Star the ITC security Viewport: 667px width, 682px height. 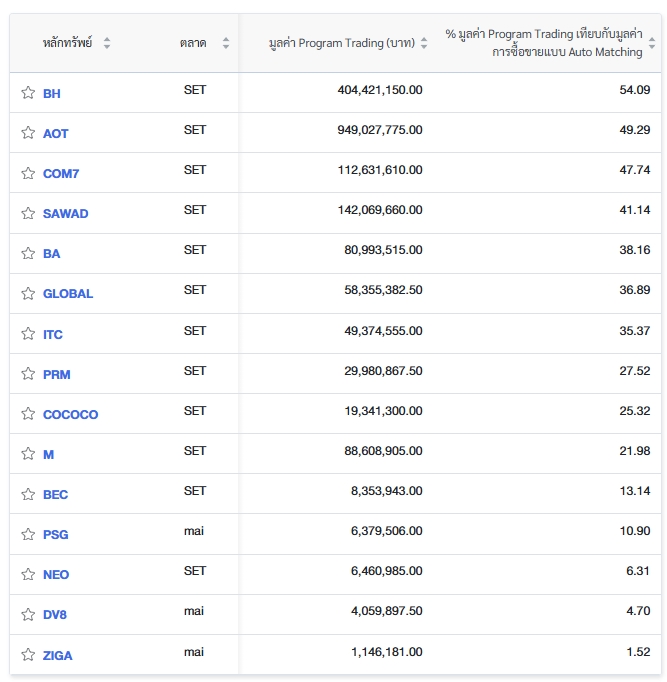coord(28,334)
